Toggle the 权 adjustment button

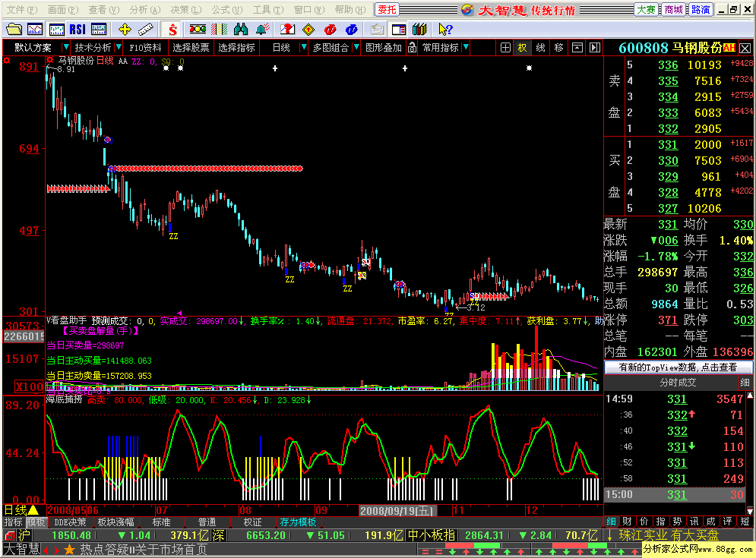pos(523,47)
